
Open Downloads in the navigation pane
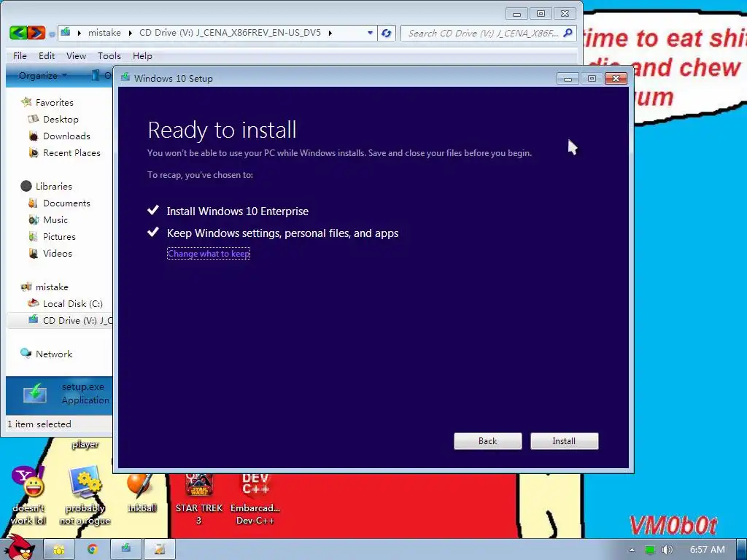click(66, 136)
